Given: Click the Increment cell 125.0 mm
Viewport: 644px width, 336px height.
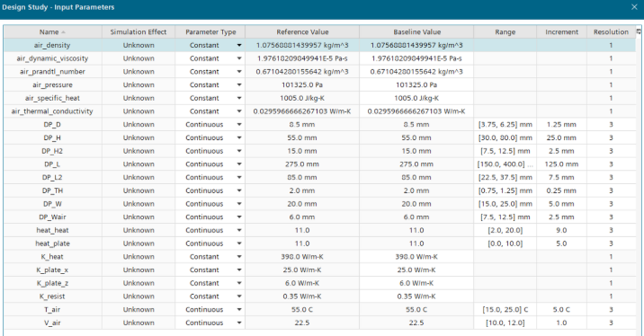Looking at the screenshot, I should (x=561, y=164).
